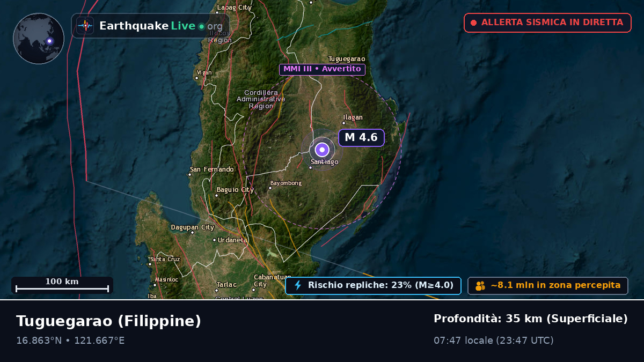Click the San Fernando label on map
Screen dimensions: 644x362
212,169
